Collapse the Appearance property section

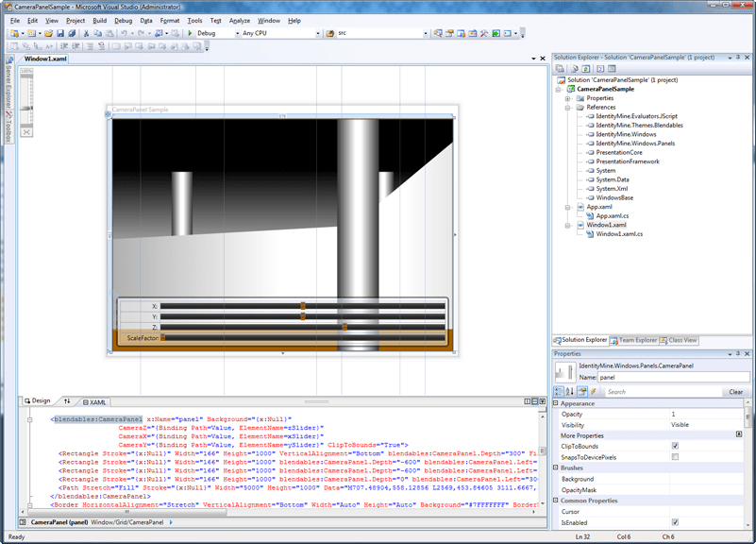[x=557, y=403]
